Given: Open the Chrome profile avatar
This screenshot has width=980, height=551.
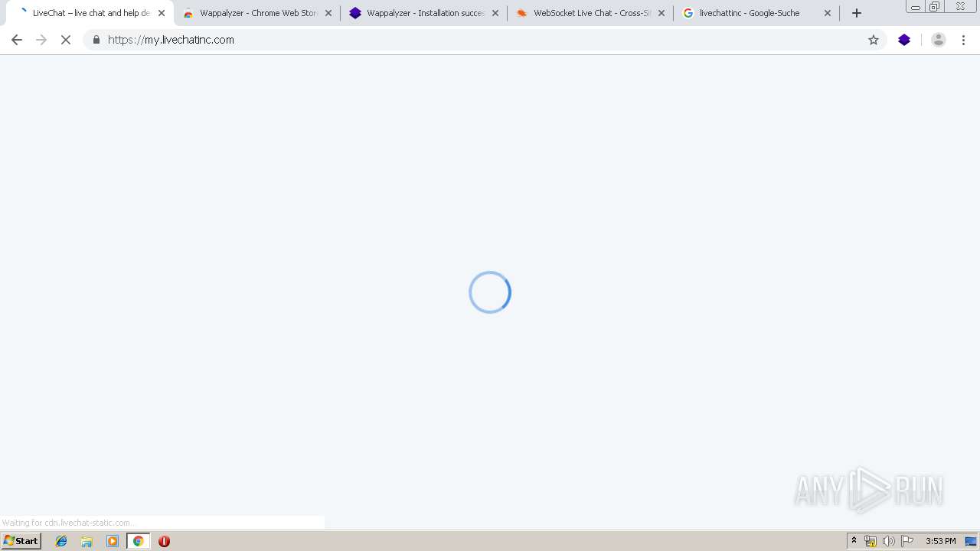Looking at the screenshot, I should click(939, 40).
